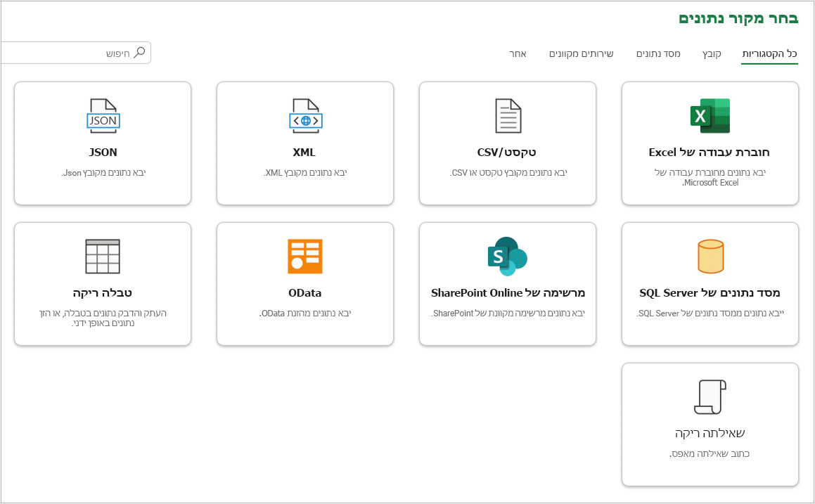The image size is (815, 504).
Task: Click the SQL Server database cylinder icon
Action: [710, 256]
